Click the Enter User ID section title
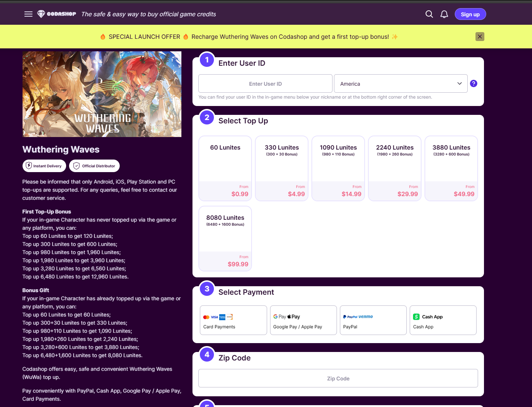This screenshot has width=532, height=407. pos(242,63)
